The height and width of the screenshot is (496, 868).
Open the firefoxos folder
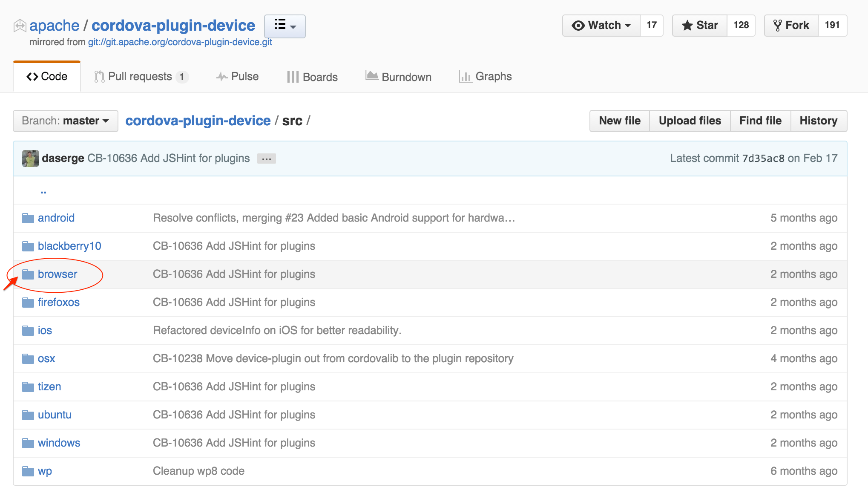59,303
